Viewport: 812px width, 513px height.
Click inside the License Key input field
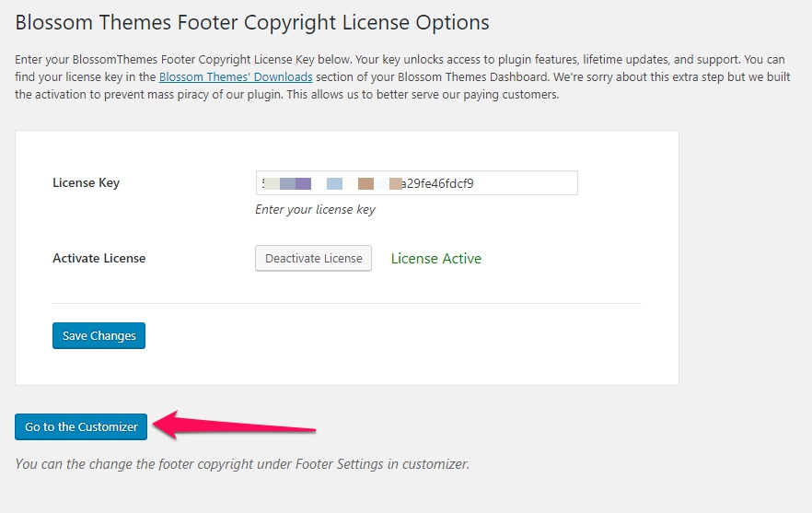pos(416,183)
